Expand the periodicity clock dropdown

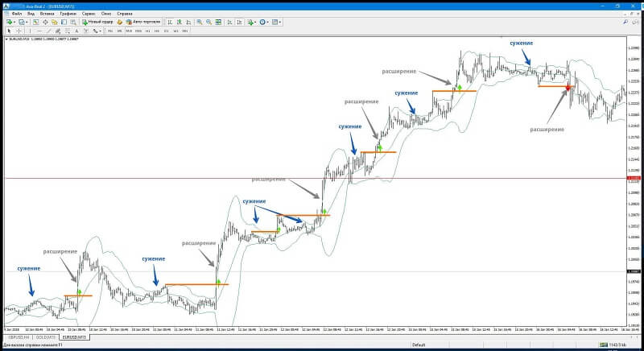click(x=267, y=23)
